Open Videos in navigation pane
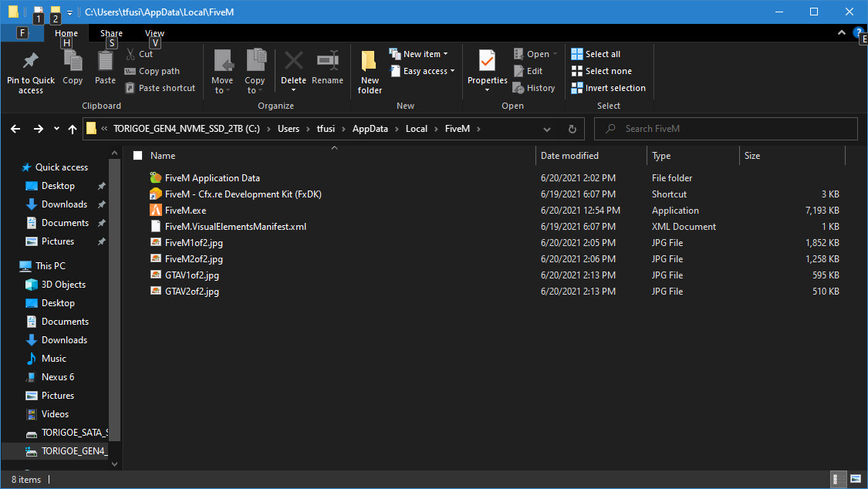 click(55, 414)
